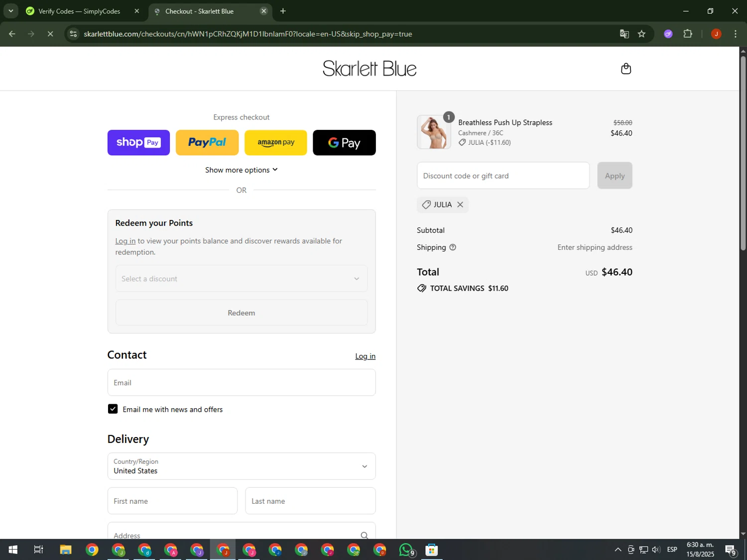
Task: Show hidden system tray icons
Action: pyautogui.click(x=618, y=550)
